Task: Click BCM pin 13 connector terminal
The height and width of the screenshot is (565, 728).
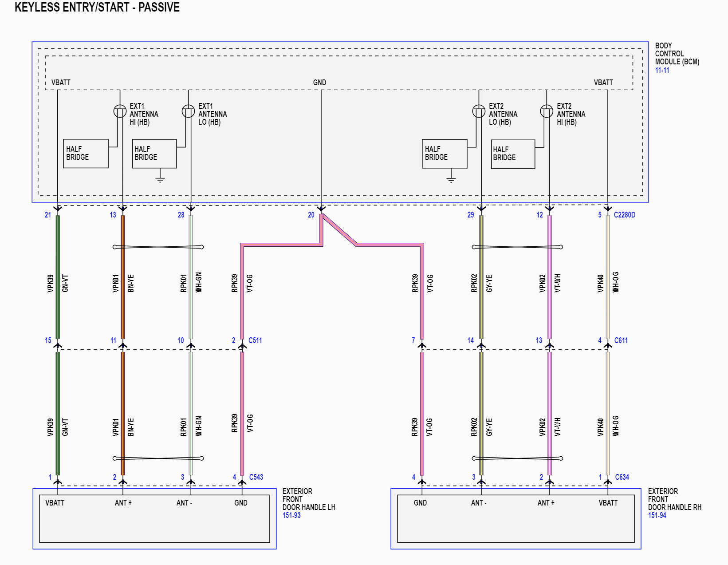Action: point(123,208)
